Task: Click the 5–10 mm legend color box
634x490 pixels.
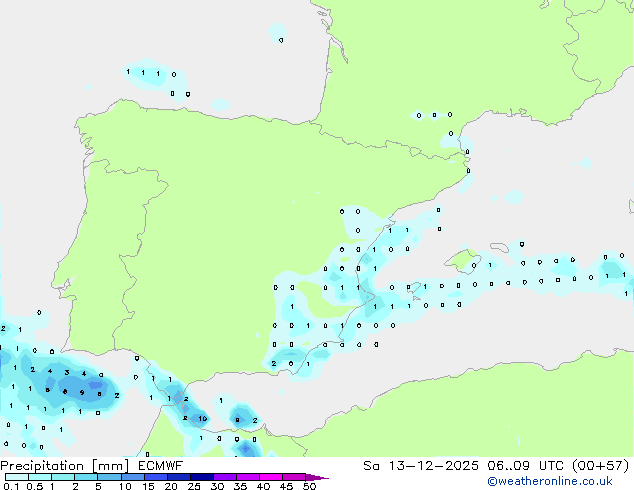Action: point(109,477)
